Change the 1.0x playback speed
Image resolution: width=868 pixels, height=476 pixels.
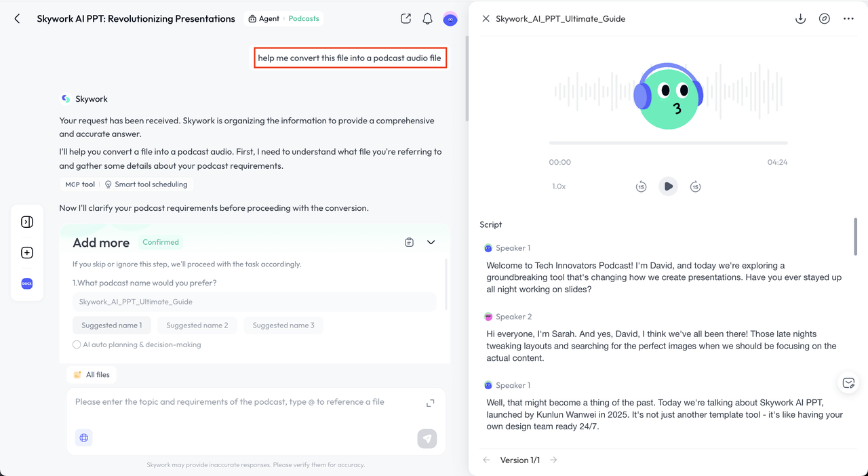[559, 186]
